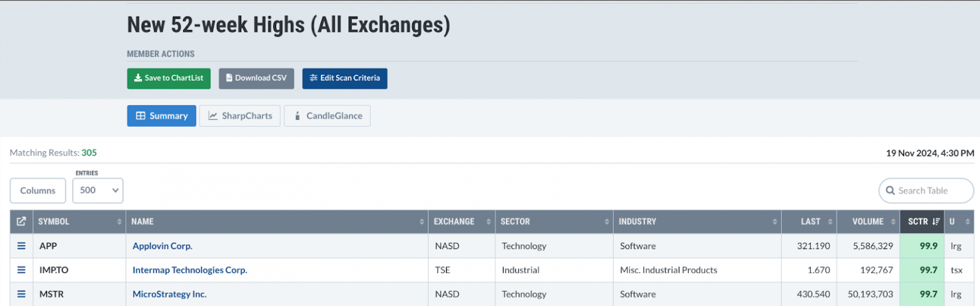Screen dimensions: 980x306
Task: Download the results as CSV
Action: [256, 78]
